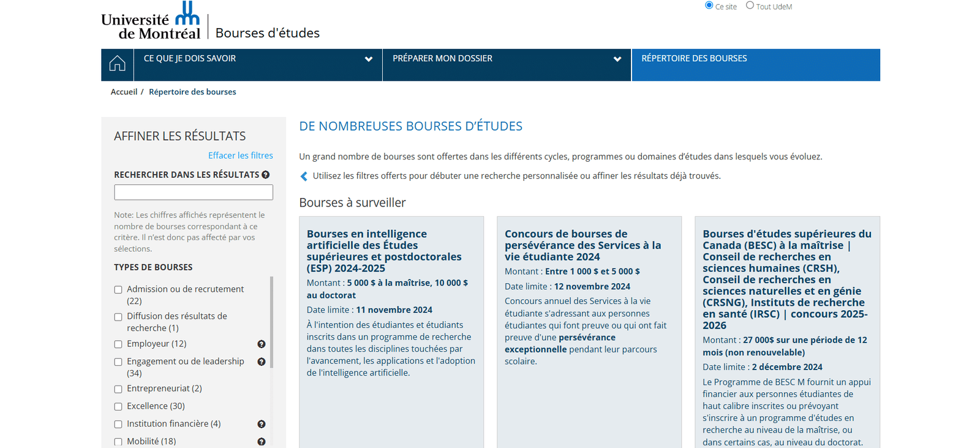Open the Préparer mon dossier menu
Image resolution: width=980 pixels, height=448 pixels.
(x=507, y=65)
